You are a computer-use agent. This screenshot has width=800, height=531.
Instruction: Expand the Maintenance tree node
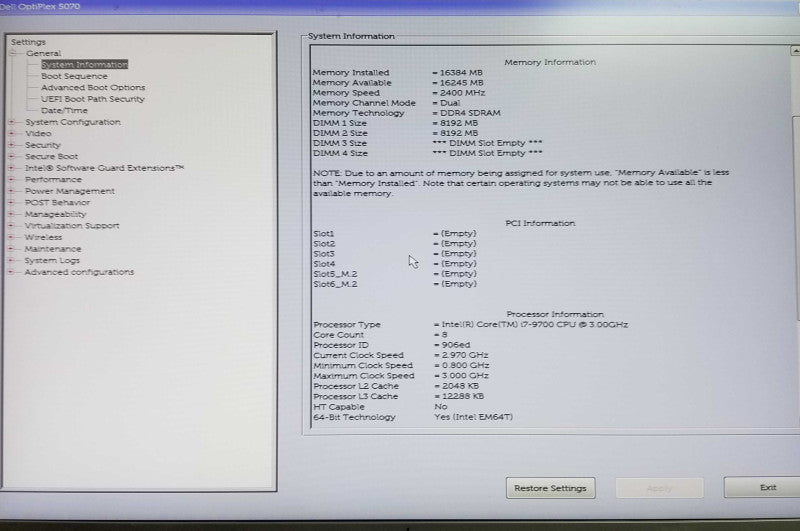click(x=11, y=249)
